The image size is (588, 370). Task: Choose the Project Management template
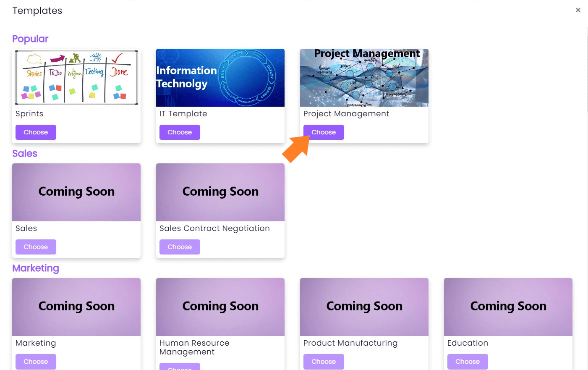coord(323,132)
